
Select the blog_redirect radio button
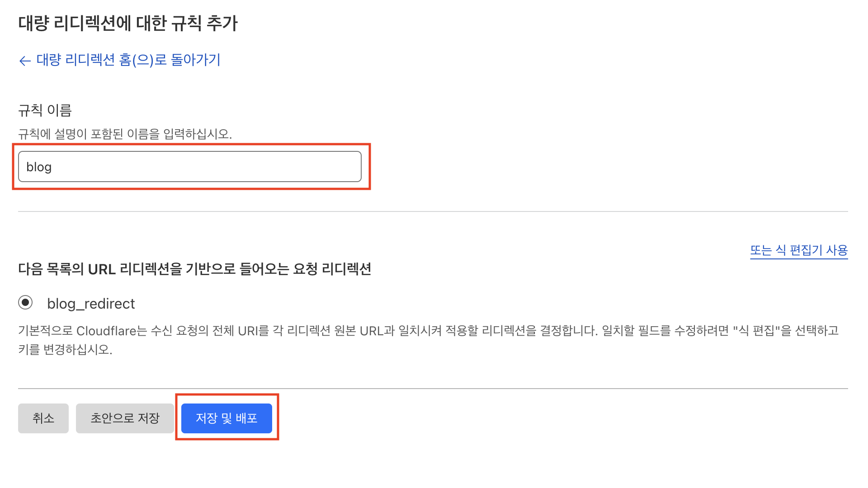(25, 302)
